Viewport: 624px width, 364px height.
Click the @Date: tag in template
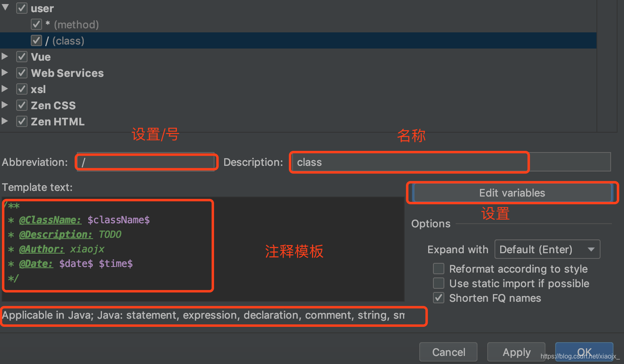[36, 264]
